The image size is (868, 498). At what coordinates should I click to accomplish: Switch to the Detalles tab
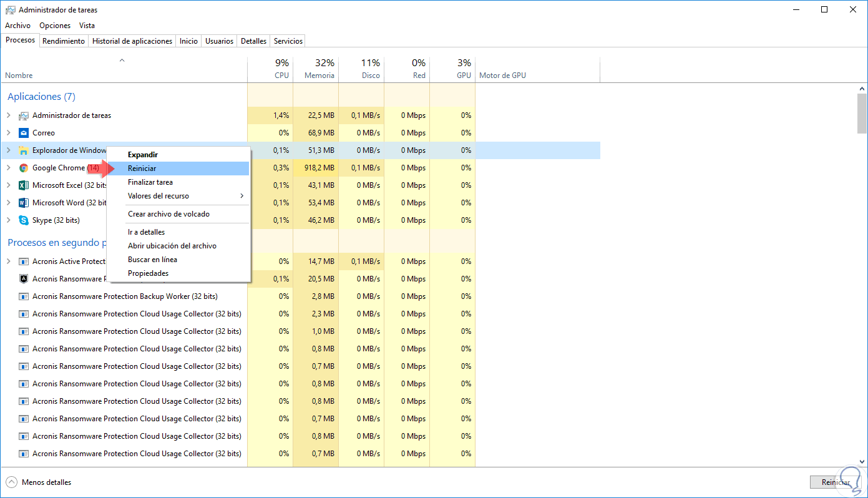point(253,41)
